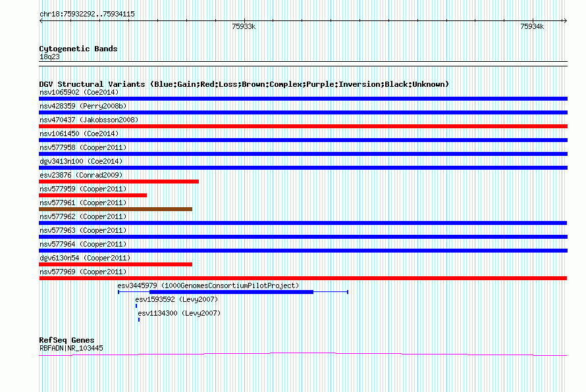Select the red bar under nsv577969
This screenshot has width=586, height=392.
click(303, 278)
